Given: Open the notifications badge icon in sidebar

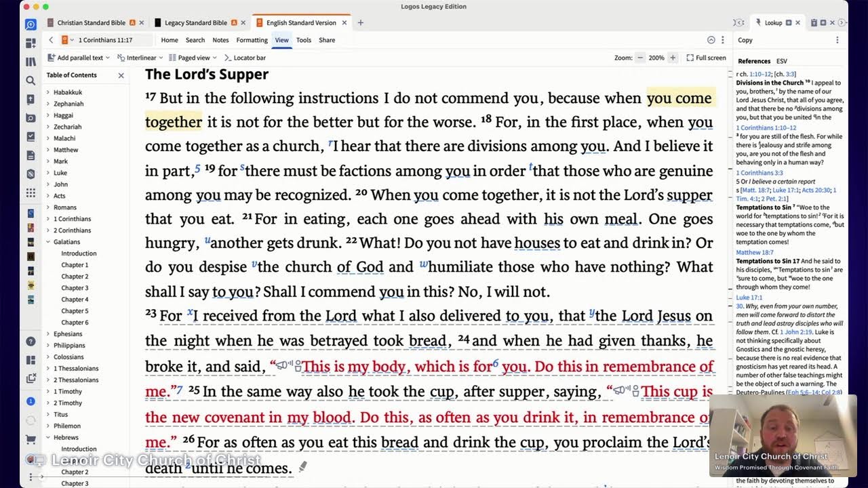Looking at the screenshot, I should click(31, 401).
